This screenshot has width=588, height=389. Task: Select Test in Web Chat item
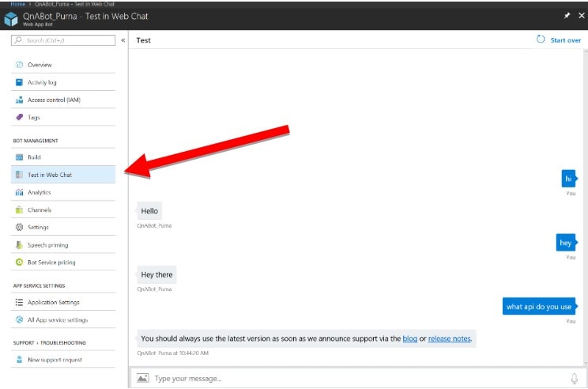(63, 175)
